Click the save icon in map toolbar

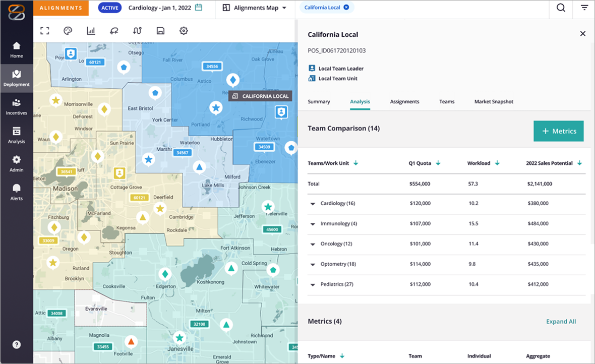160,31
